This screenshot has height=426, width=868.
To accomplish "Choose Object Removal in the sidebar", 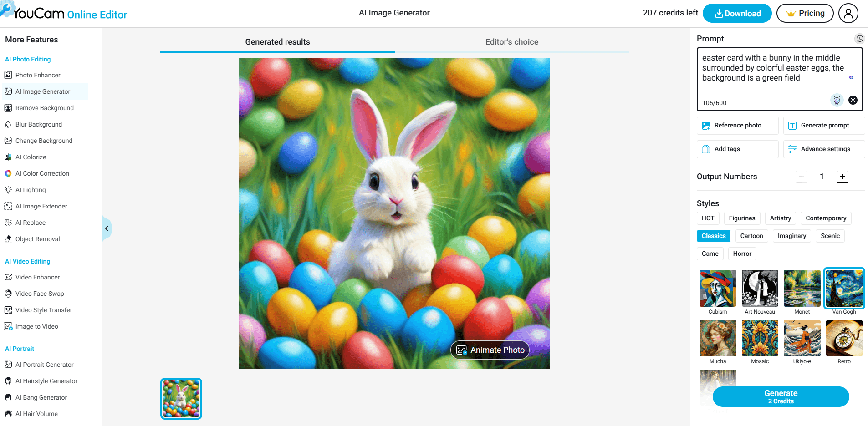I will click(37, 239).
